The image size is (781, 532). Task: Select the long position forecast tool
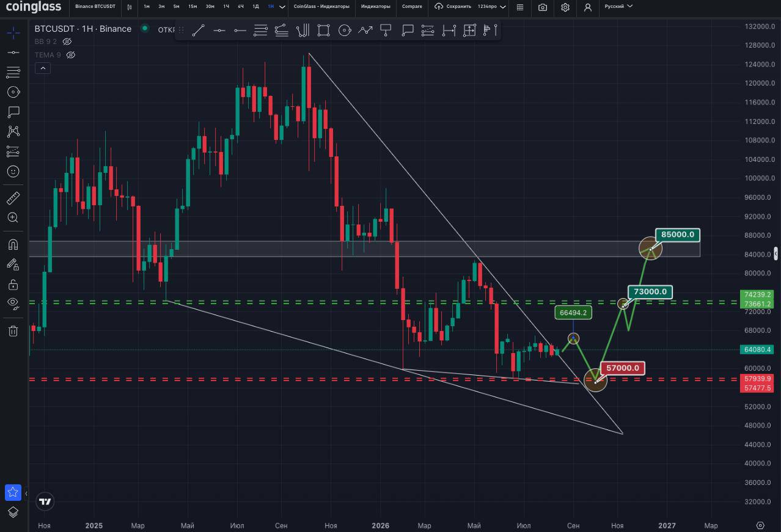click(428, 31)
